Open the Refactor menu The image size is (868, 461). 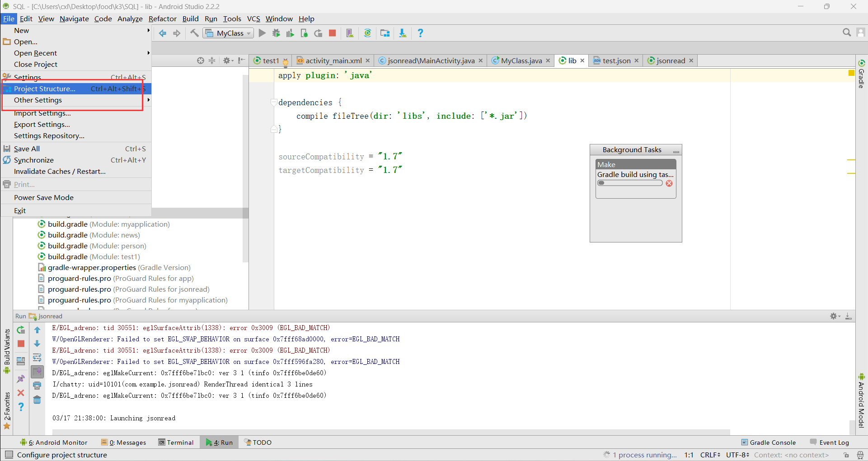pyautogui.click(x=162, y=19)
